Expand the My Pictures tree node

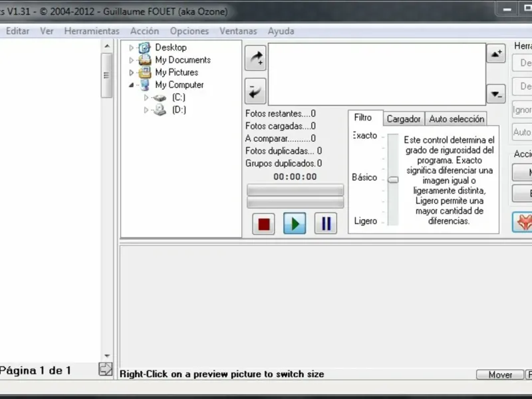(x=131, y=72)
